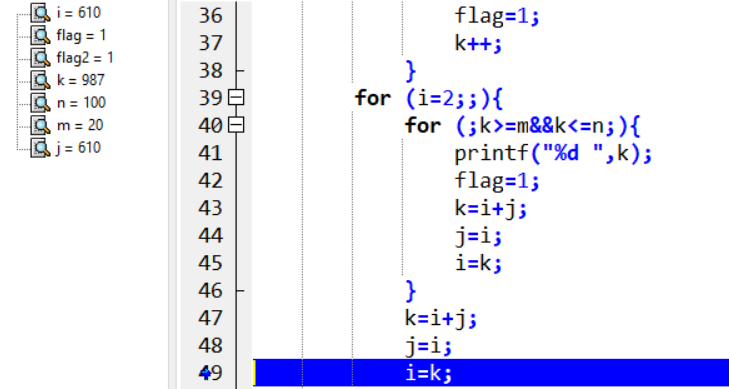Select the watch entry m = 20
This screenshot has height=389, width=729.
80,125
